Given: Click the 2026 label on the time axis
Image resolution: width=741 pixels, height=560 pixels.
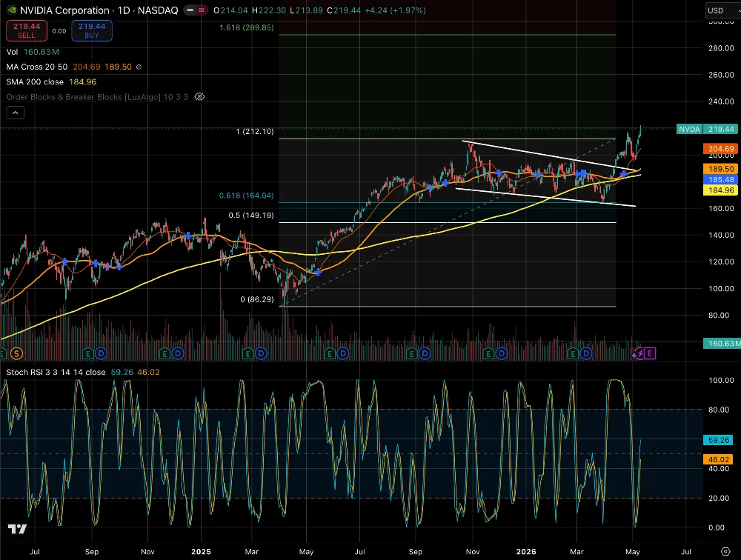Looking at the screenshot, I should click(x=526, y=552).
